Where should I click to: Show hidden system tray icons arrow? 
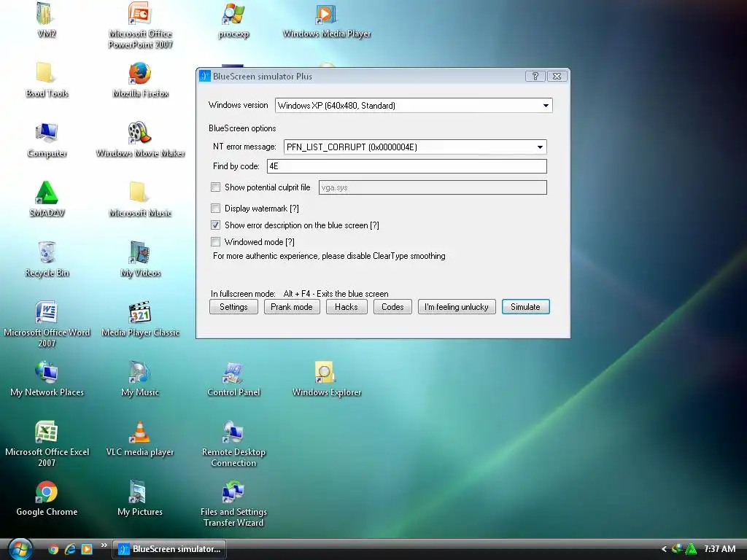pyautogui.click(x=664, y=549)
